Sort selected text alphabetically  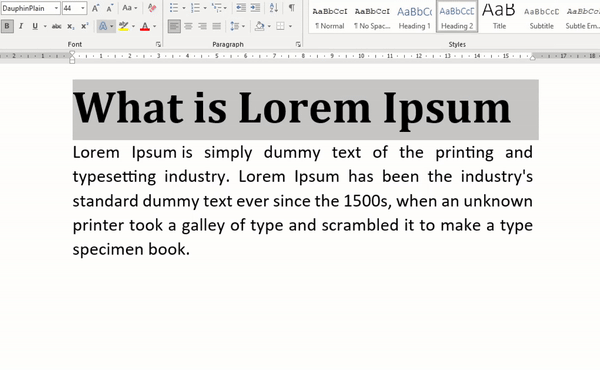pyautogui.click(x=274, y=8)
